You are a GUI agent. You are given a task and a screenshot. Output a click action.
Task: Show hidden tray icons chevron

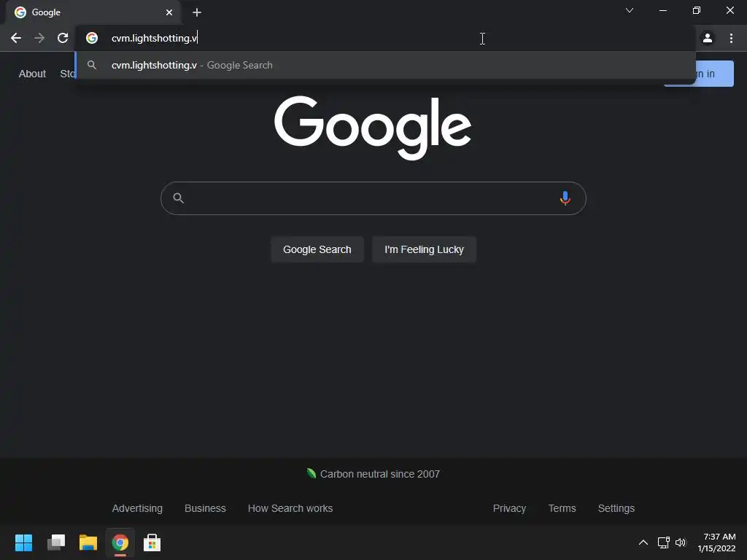pyautogui.click(x=643, y=542)
